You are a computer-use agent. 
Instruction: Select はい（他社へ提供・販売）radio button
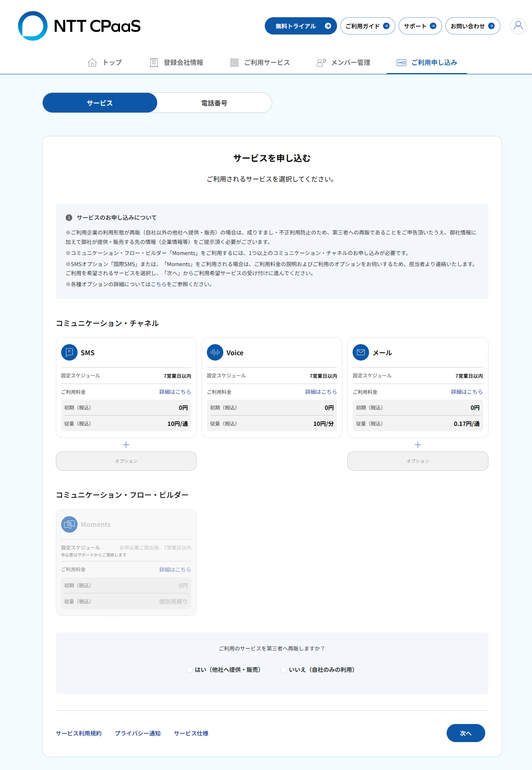190,670
